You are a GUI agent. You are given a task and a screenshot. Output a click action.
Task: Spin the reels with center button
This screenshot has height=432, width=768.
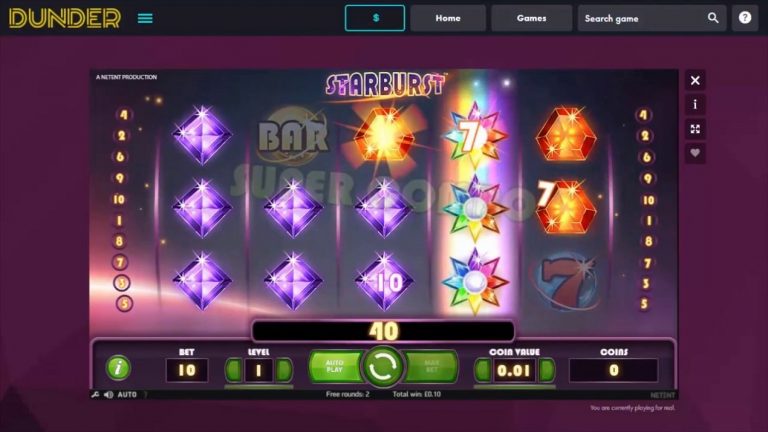pyautogui.click(x=383, y=366)
